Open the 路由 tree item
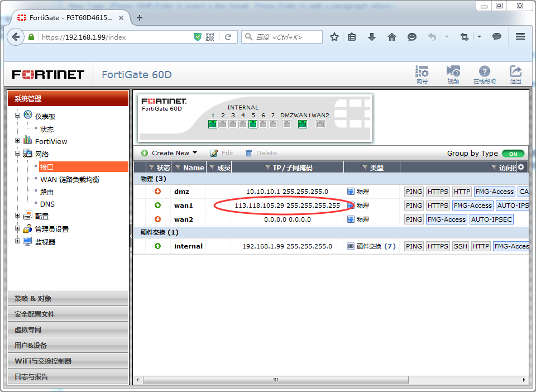536x392 pixels. click(47, 192)
